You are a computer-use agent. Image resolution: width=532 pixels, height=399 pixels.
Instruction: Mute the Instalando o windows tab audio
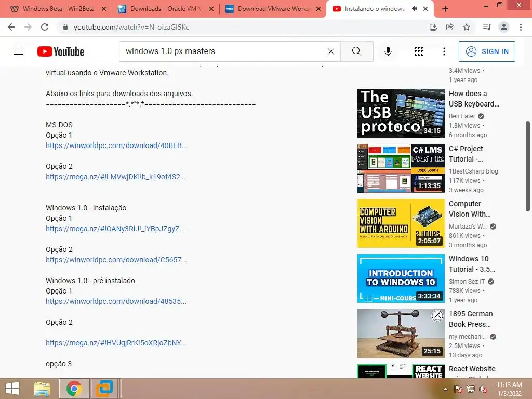[414, 9]
